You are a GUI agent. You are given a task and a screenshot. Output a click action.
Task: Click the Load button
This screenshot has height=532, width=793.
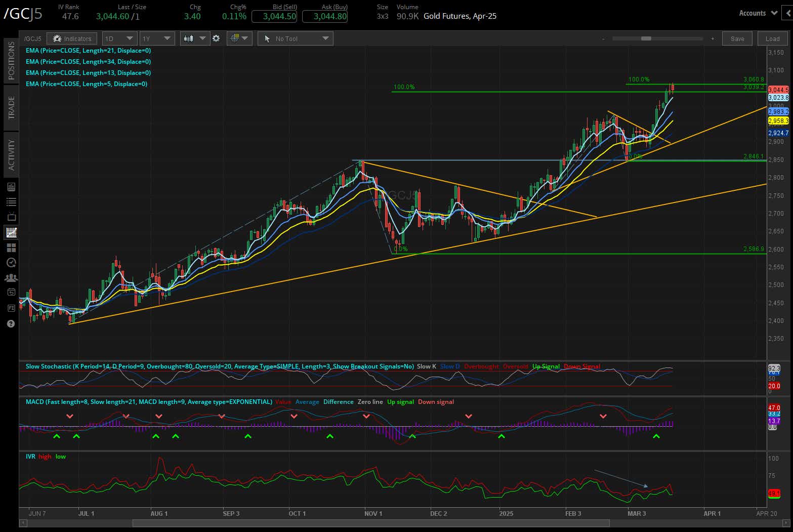[x=772, y=38]
